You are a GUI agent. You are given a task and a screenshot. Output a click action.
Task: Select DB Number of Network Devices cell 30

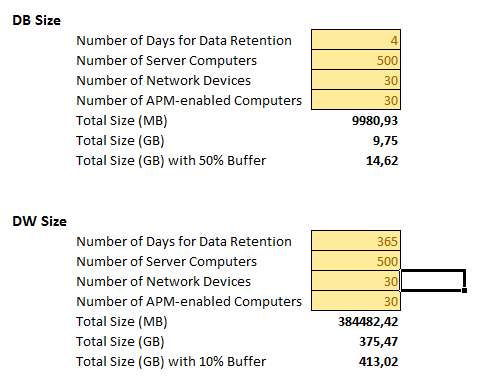[x=356, y=80]
